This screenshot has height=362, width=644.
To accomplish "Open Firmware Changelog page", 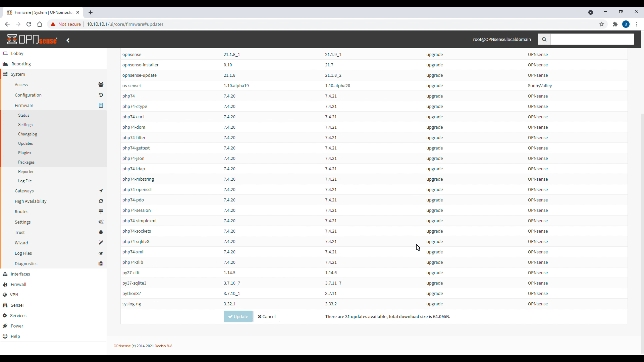I will 28,134.
